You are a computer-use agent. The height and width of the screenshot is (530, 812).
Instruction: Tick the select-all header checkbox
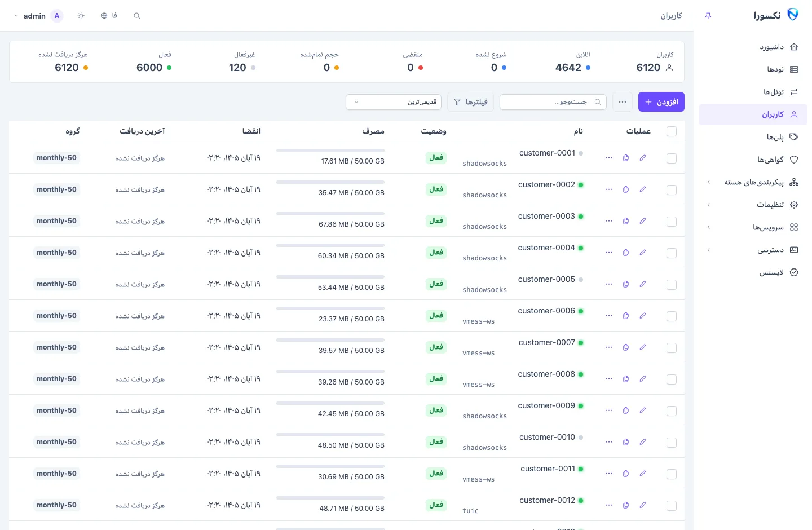pos(672,131)
